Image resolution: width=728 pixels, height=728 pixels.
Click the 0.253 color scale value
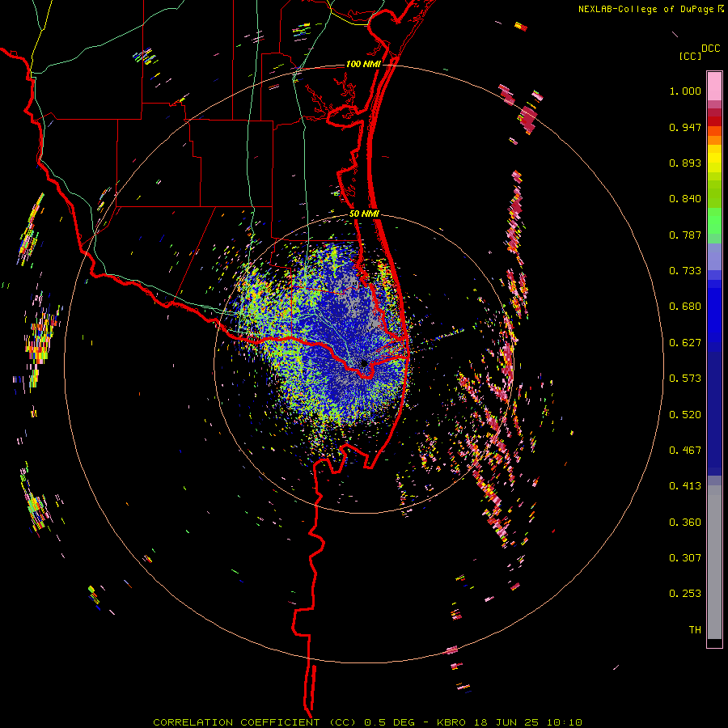(x=685, y=594)
